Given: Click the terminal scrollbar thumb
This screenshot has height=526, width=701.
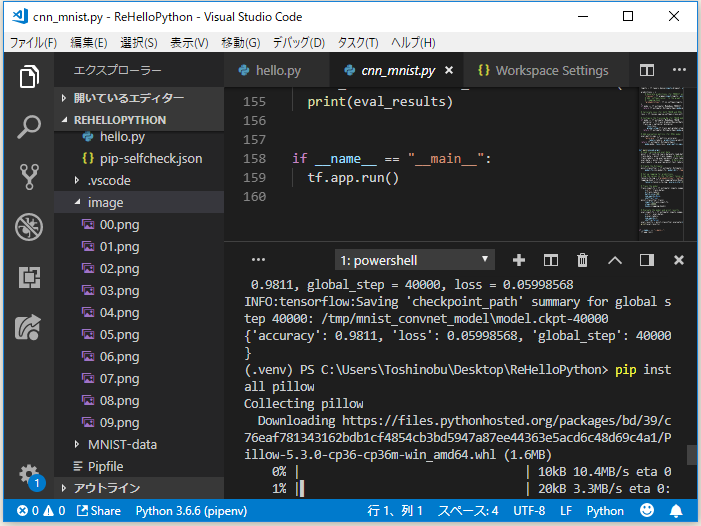Looking at the screenshot, I should click(691, 455).
